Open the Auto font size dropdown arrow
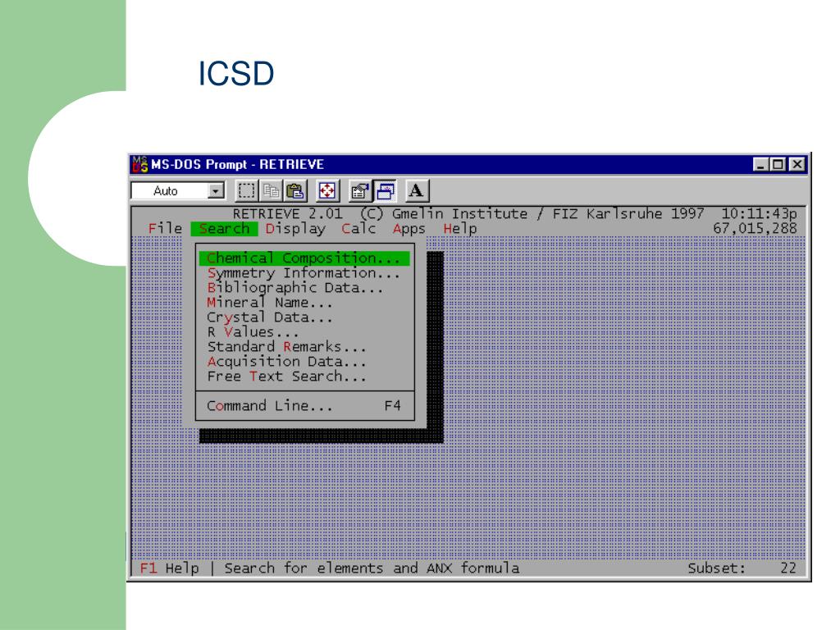 (216, 190)
